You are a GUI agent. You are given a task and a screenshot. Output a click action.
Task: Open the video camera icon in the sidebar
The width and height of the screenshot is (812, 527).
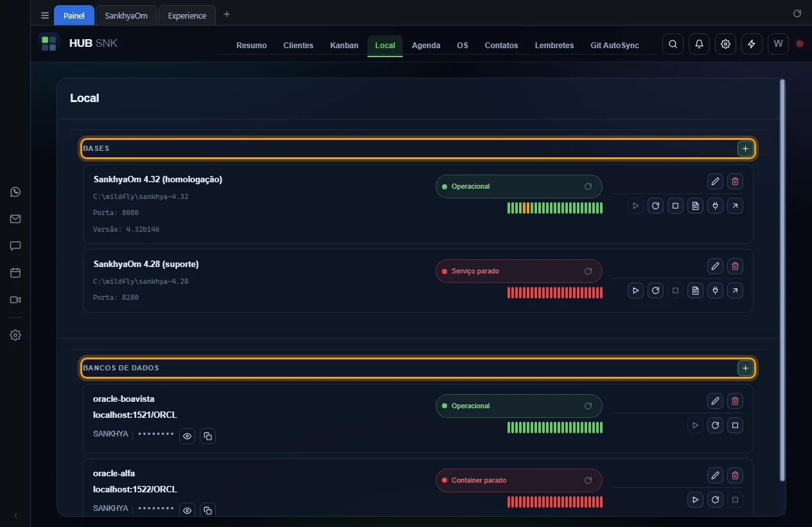[x=15, y=300]
